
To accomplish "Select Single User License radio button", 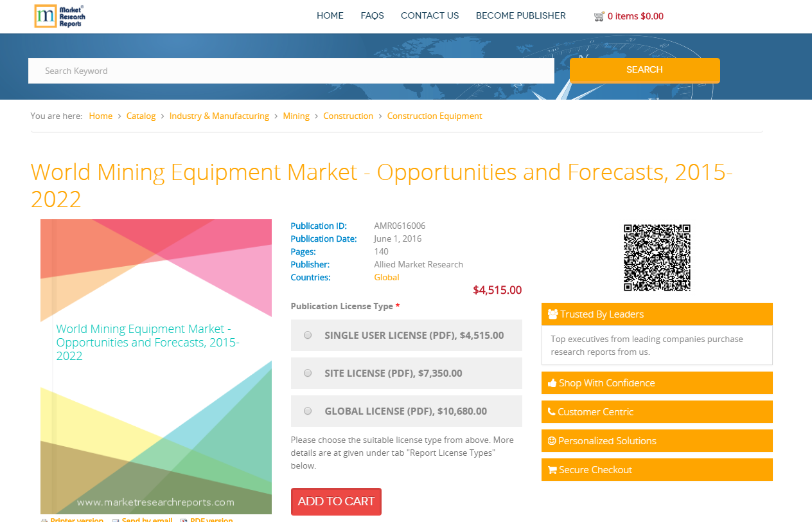I will [x=308, y=335].
